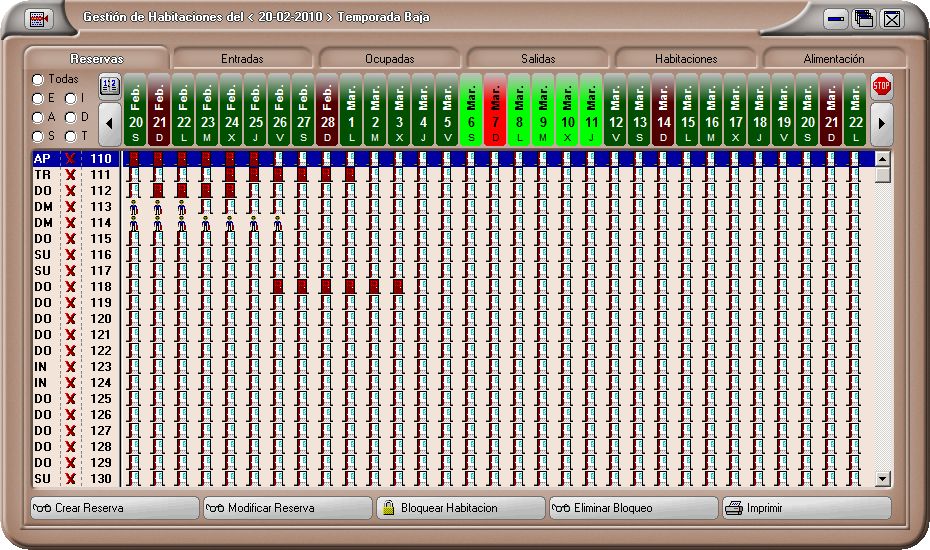Click the application icon in title bar
This screenshot has height=550, width=930.
(x=39, y=19)
